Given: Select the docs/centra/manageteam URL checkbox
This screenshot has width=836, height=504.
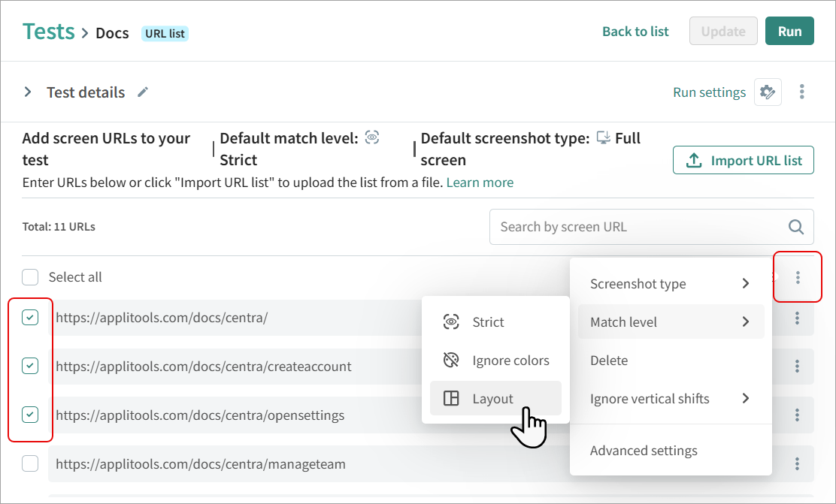Looking at the screenshot, I should coord(30,464).
